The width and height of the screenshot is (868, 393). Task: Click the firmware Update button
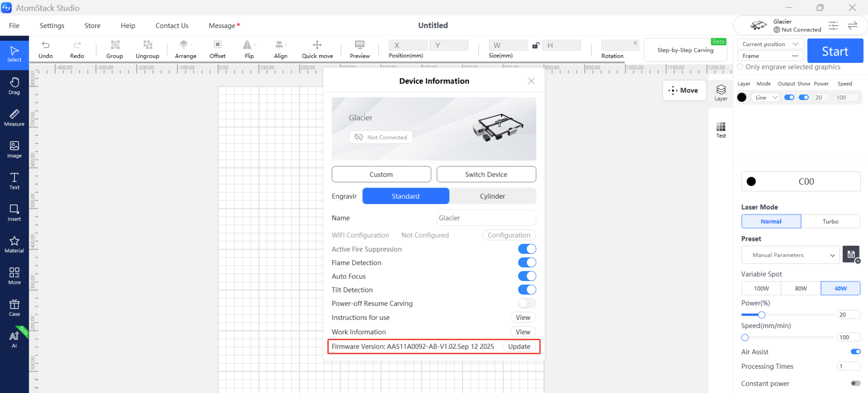[x=519, y=346]
